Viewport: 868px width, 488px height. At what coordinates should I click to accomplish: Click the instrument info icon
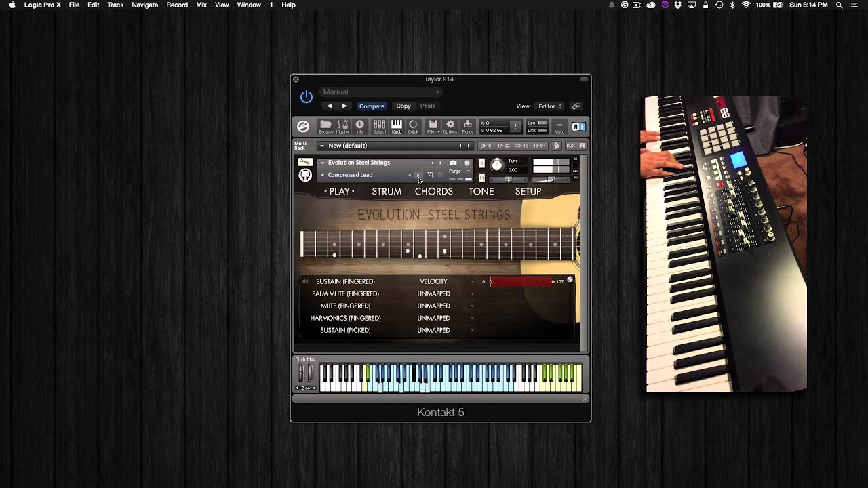click(x=467, y=163)
